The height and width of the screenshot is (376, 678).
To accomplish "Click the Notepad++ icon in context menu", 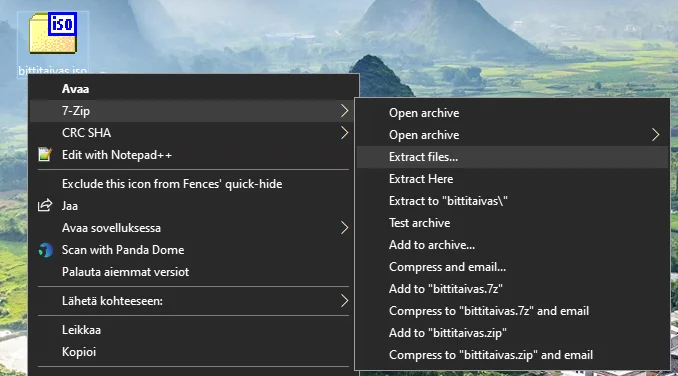I will pyautogui.click(x=45, y=154).
